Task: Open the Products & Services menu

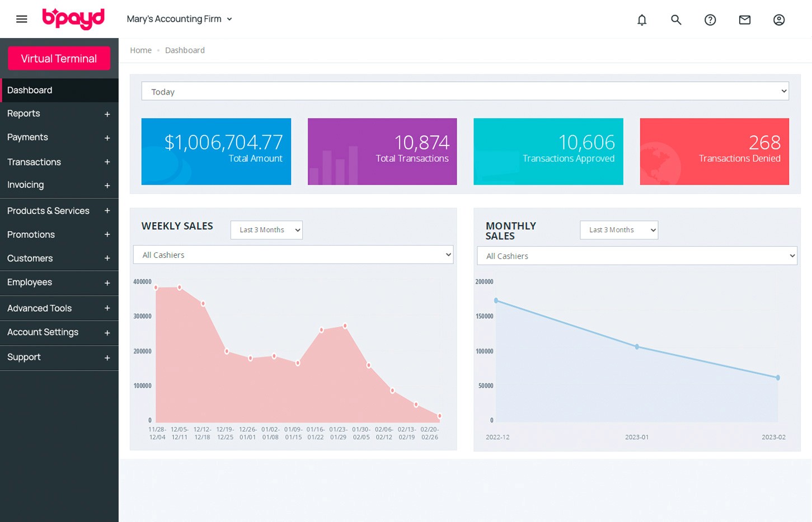Action: click(59, 211)
